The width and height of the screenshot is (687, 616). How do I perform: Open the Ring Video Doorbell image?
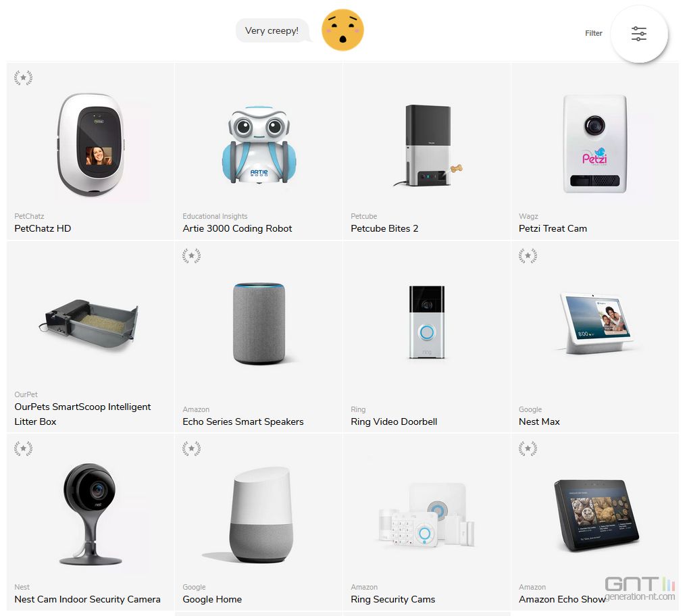(x=427, y=322)
